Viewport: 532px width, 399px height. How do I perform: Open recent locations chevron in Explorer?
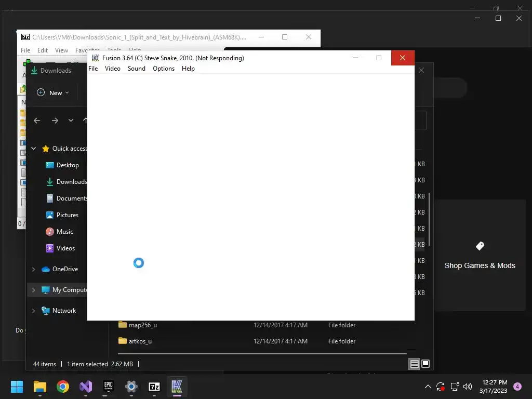coord(71,121)
